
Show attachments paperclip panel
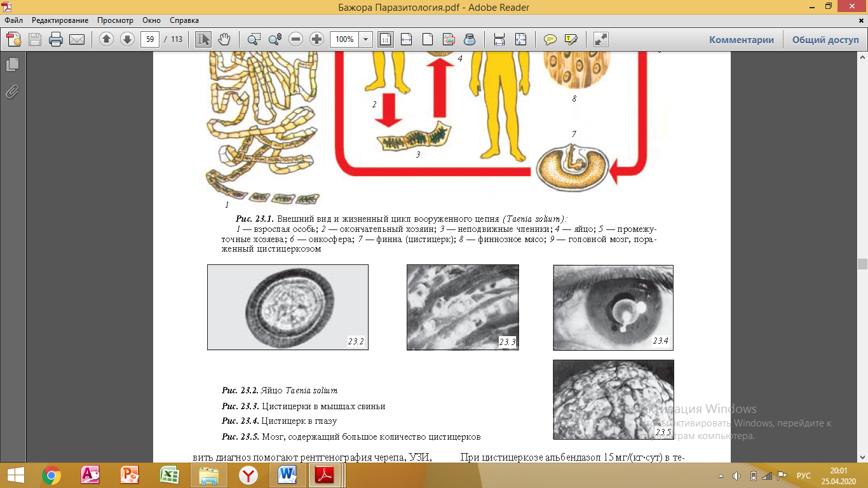pos(12,91)
